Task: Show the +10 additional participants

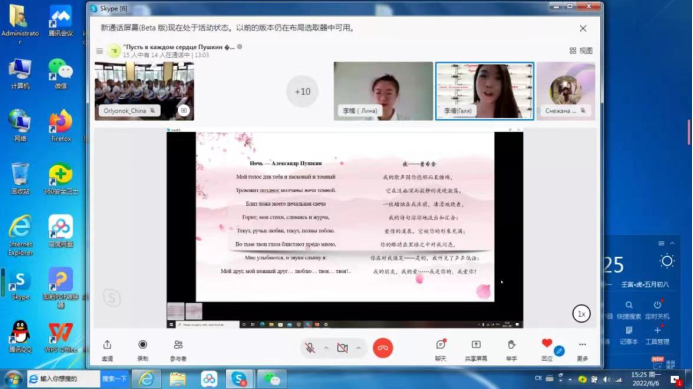Action: tap(302, 92)
